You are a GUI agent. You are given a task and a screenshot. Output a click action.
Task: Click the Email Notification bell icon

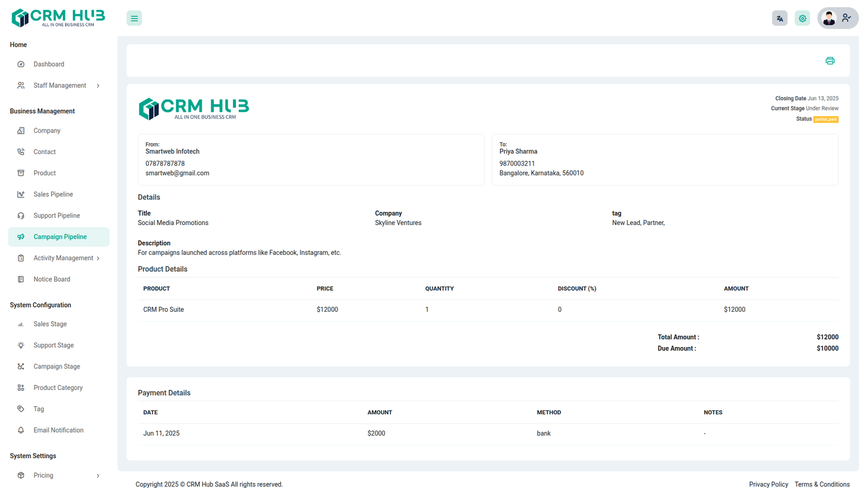21,430
